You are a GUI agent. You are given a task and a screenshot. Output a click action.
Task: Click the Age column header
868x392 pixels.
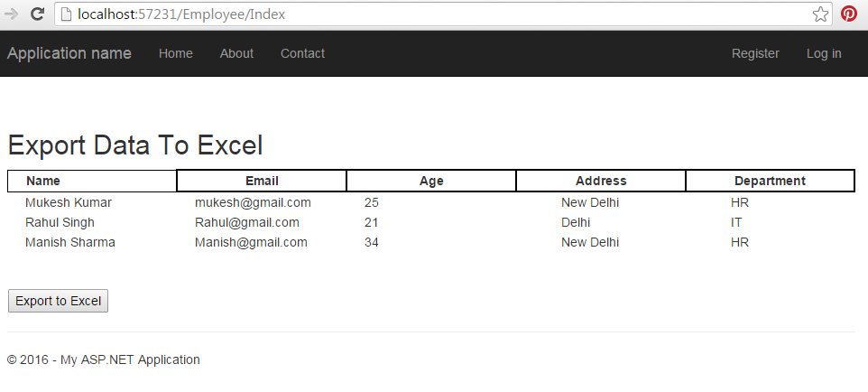point(431,181)
